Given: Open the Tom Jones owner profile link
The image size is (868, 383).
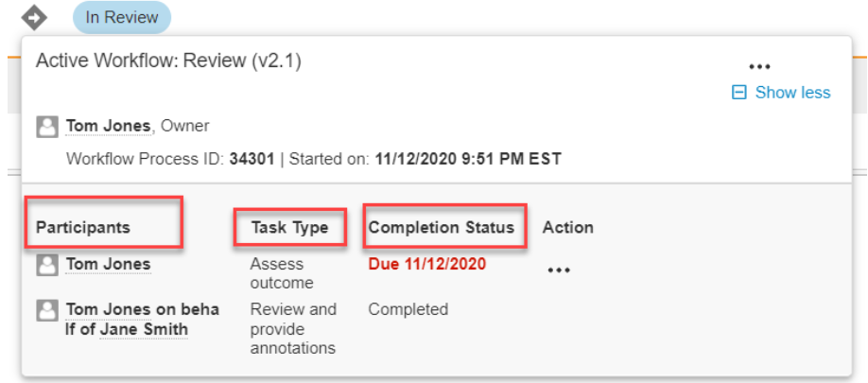Looking at the screenshot, I should click(x=108, y=126).
